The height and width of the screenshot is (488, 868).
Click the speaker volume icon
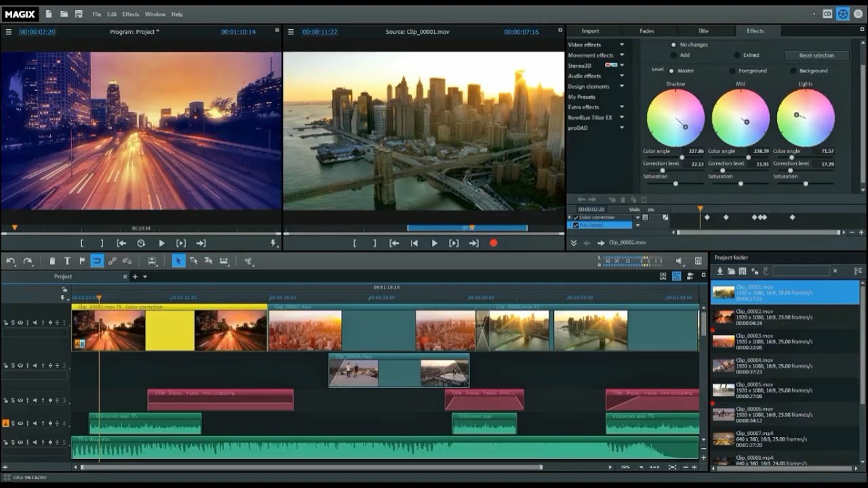[x=679, y=261]
